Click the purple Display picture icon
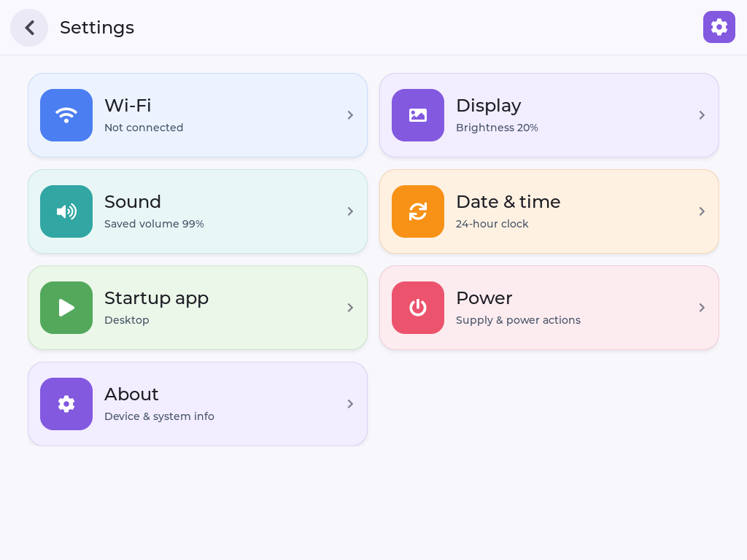 pos(418,115)
